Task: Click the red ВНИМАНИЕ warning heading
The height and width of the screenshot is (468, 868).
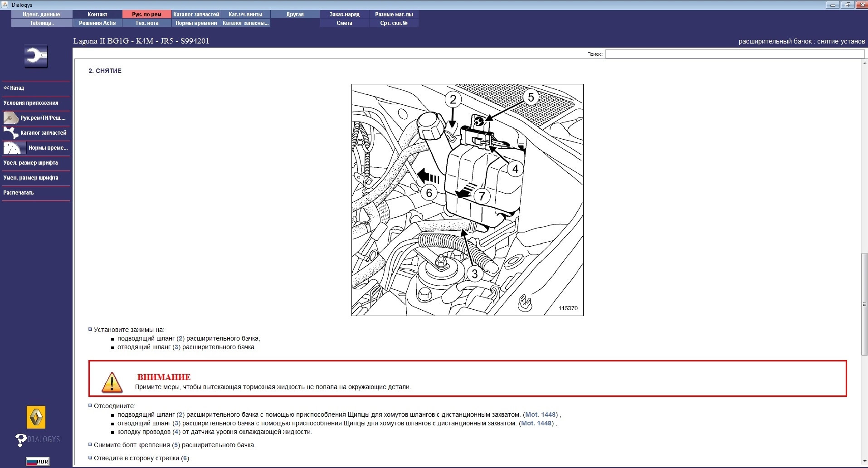Action: (x=164, y=377)
